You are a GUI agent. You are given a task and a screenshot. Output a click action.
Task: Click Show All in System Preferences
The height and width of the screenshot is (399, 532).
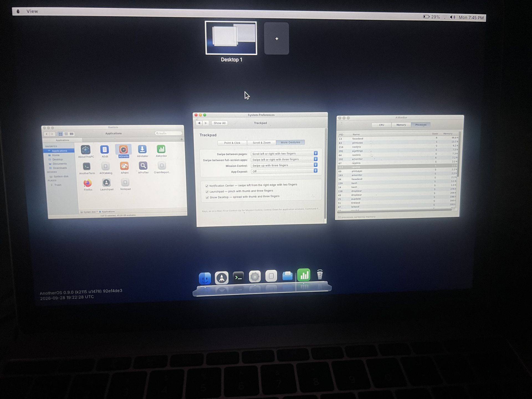219,123
